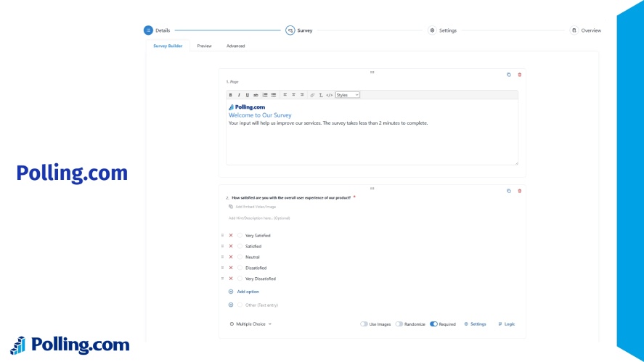
Task: Align text left in the editor
Action: click(285, 95)
